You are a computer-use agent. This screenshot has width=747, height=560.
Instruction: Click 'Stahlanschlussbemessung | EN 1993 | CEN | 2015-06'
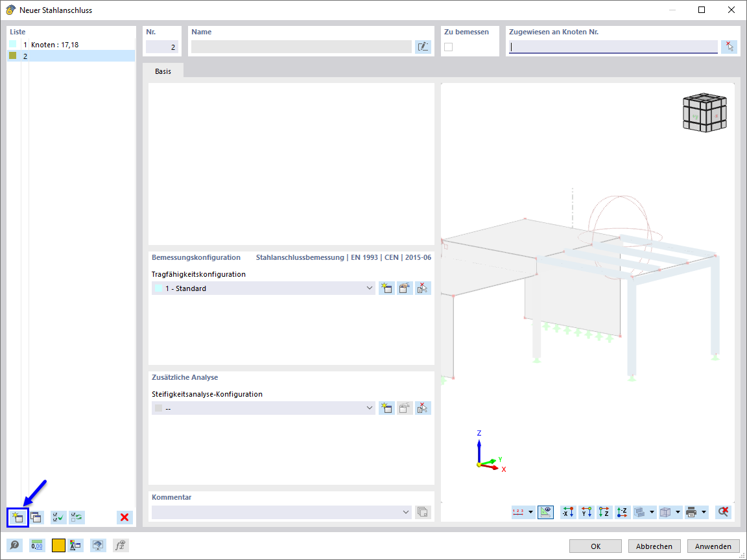[x=344, y=257]
